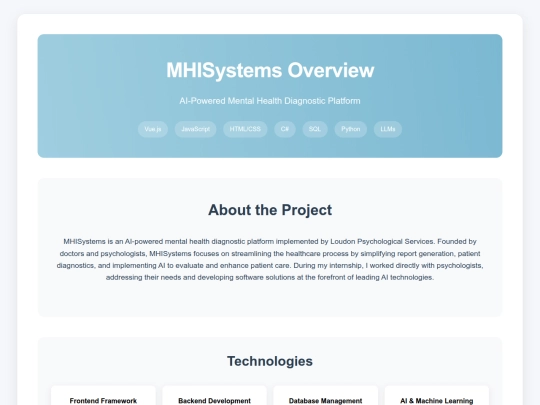
Task: Click the JavaScript technology tag
Action: click(195, 129)
